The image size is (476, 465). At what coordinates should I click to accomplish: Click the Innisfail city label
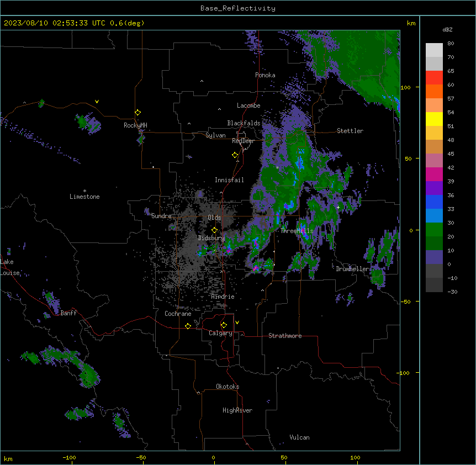pyautogui.click(x=229, y=180)
